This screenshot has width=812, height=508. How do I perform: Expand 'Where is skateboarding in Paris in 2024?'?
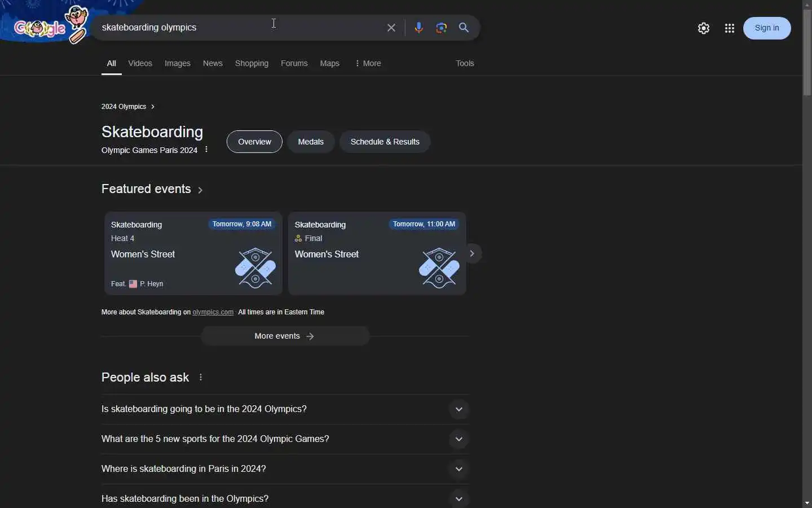285,469
